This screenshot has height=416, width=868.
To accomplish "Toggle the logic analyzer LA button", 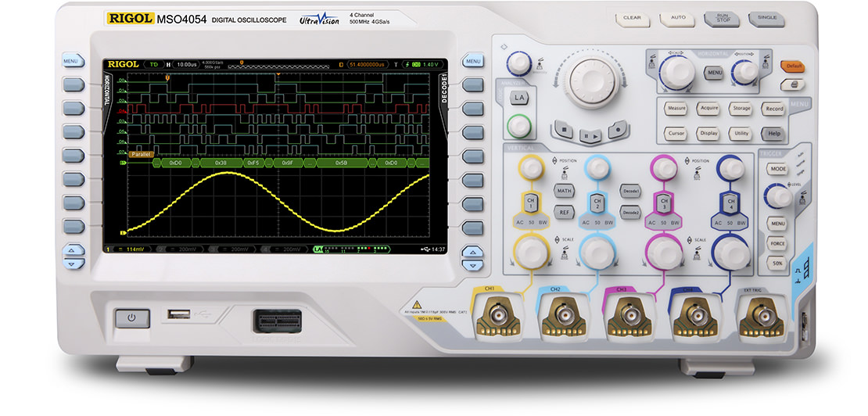I will pos(518,99).
